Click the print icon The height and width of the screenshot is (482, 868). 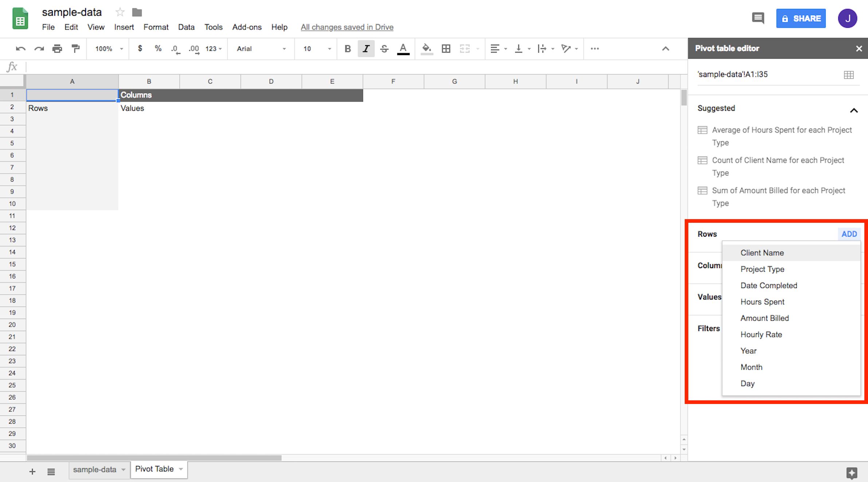pyautogui.click(x=57, y=48)
